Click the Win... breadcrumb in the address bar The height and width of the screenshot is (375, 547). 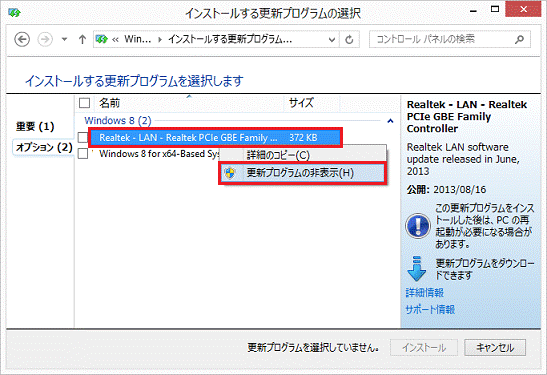click(138, 39)
